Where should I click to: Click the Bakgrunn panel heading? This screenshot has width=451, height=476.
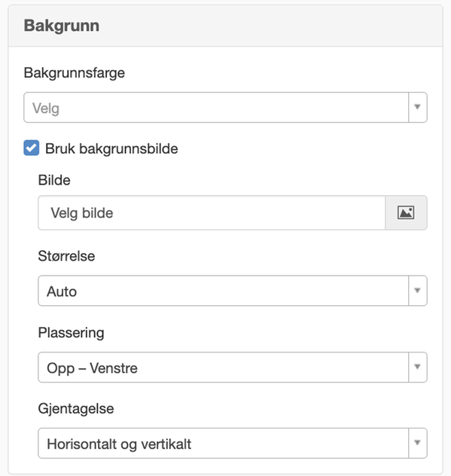[x=62, y=26]
